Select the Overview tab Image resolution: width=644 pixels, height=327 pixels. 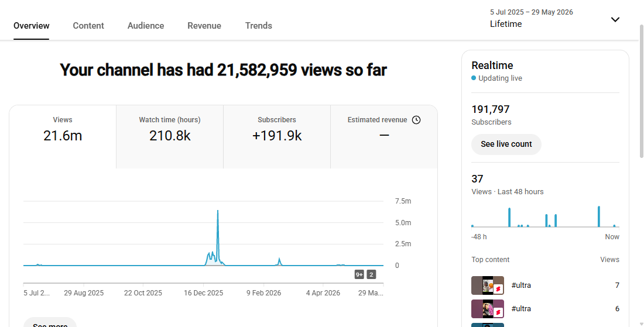[x=31, y=25]
